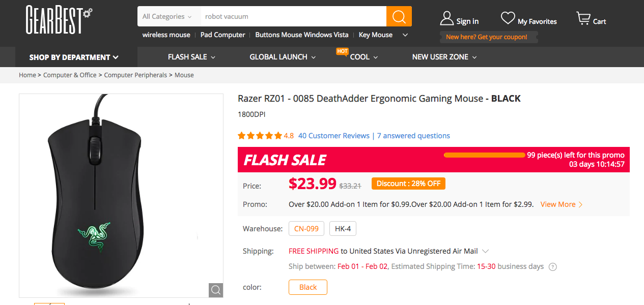
Task: Click the flash sale stock progress bar
Action: 484,155
